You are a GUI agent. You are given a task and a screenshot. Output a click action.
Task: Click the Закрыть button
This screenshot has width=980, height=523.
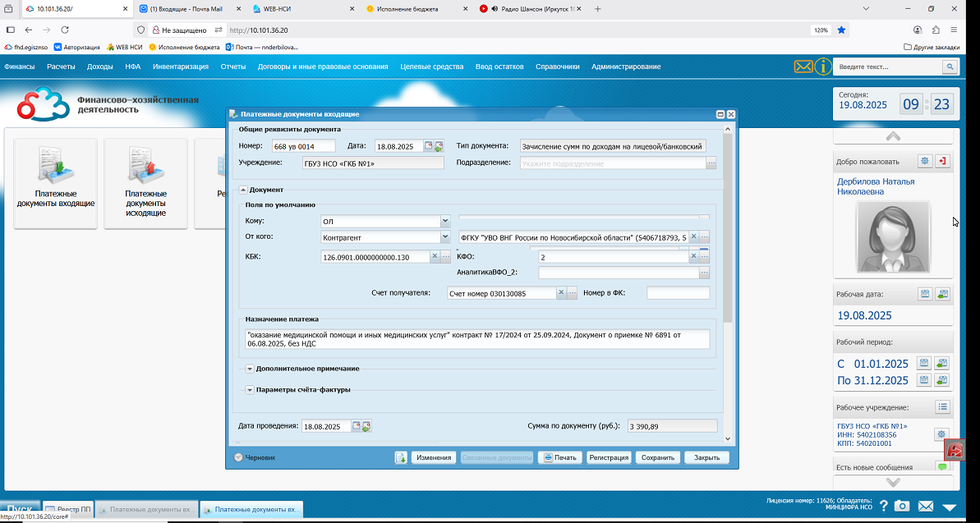click(x=706, y=457)
